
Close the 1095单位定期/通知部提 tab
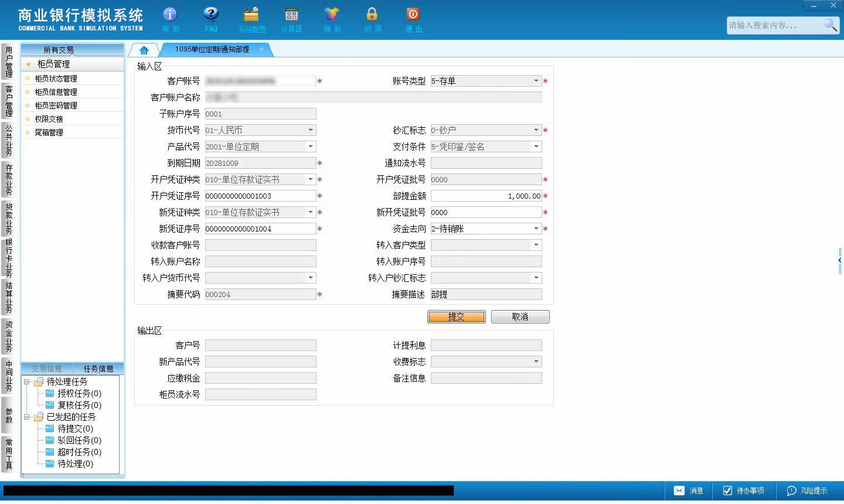tap(261, 49)
